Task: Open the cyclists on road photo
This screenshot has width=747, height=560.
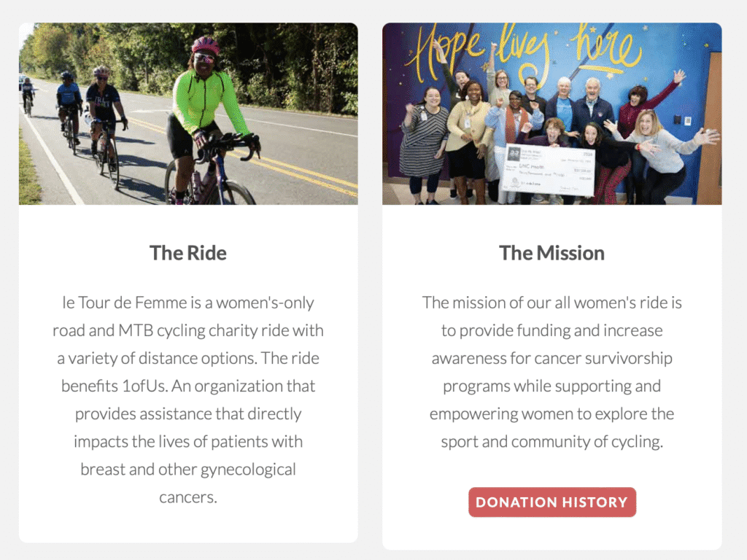Action: coord(188,114)
